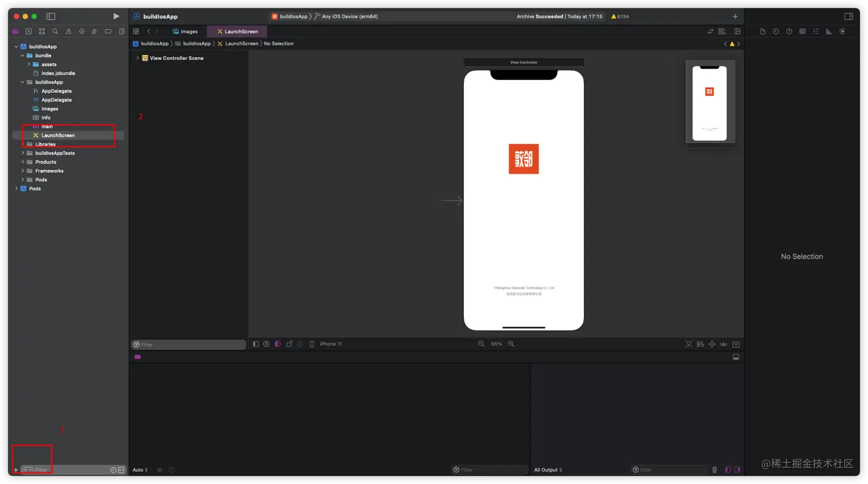The image size is (868, 484).
Task: Go back in editor history
Action: (149, 32)
